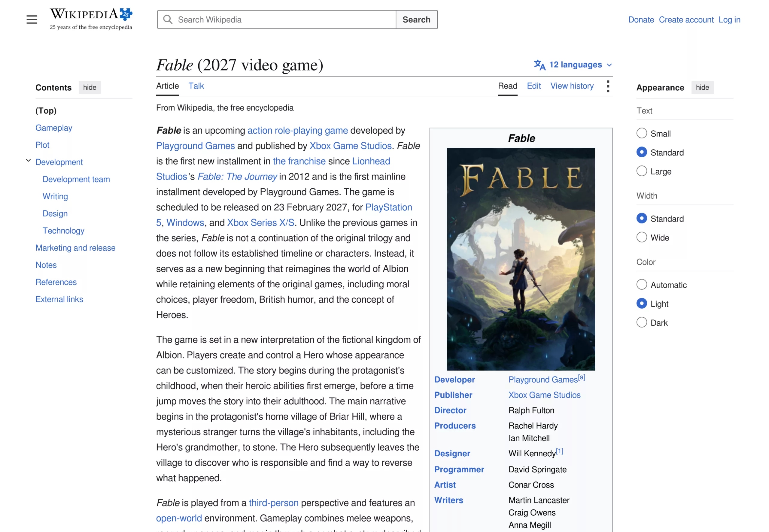The width and height of the screenshot is (769, 532).
Task: Open the View history tab
Action: [x=572, y=86]
